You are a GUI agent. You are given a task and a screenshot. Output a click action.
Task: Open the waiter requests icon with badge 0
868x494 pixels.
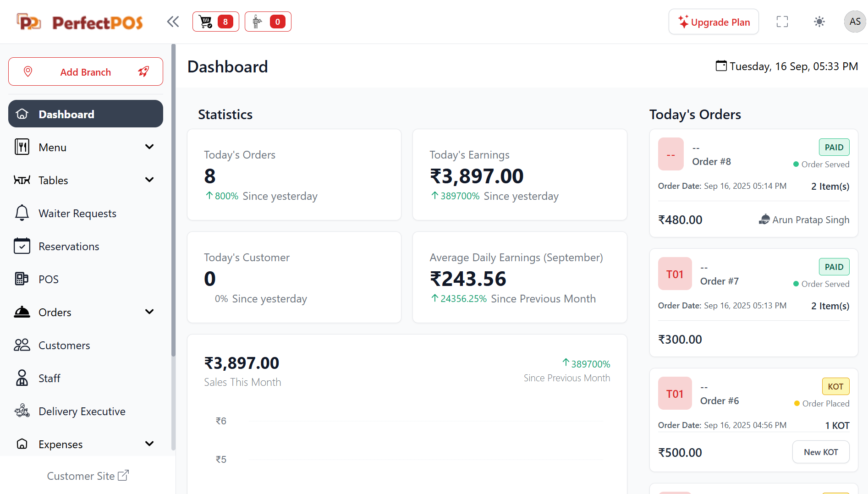(x=268, y=22)
